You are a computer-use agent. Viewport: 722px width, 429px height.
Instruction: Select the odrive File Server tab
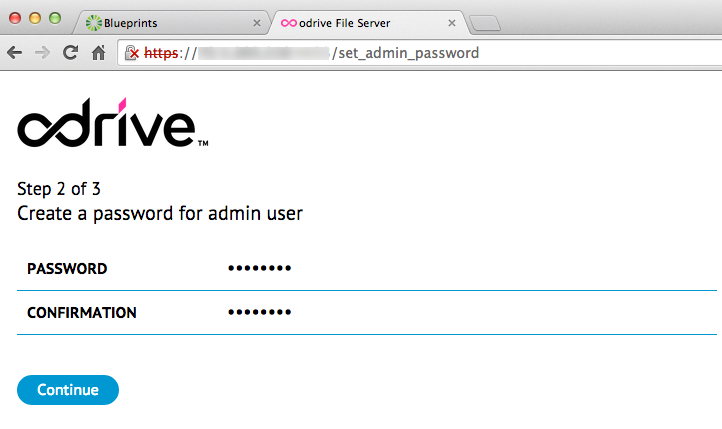(368, 23)
